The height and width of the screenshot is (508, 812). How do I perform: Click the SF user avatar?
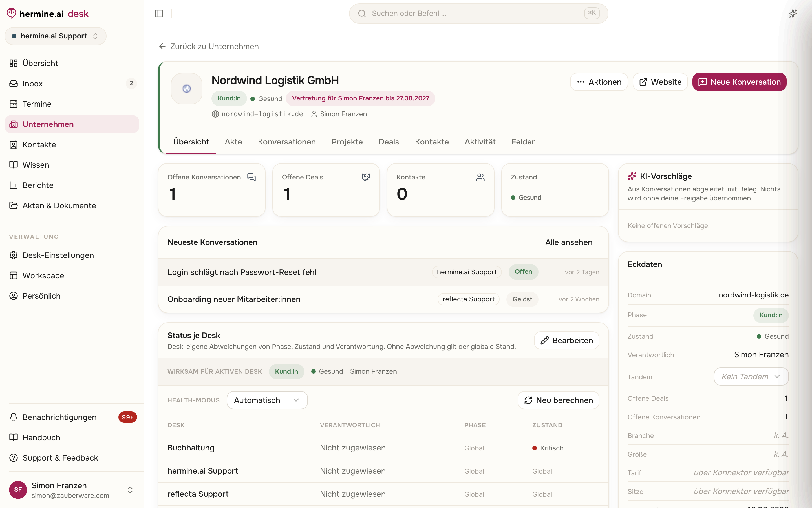[18, 490]
